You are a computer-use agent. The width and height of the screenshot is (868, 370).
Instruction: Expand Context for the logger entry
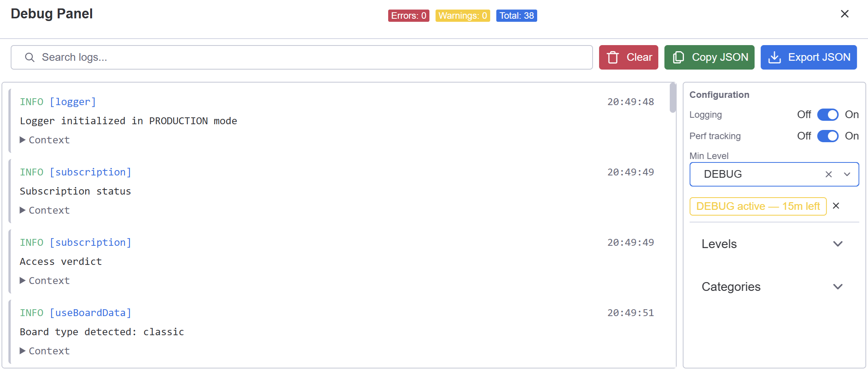[x=44, y=140]
